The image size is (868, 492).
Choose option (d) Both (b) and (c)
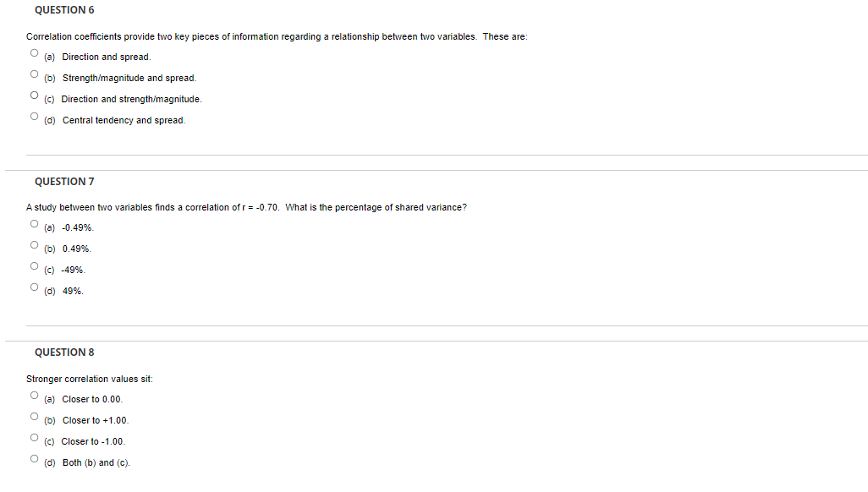pos(33,457)
